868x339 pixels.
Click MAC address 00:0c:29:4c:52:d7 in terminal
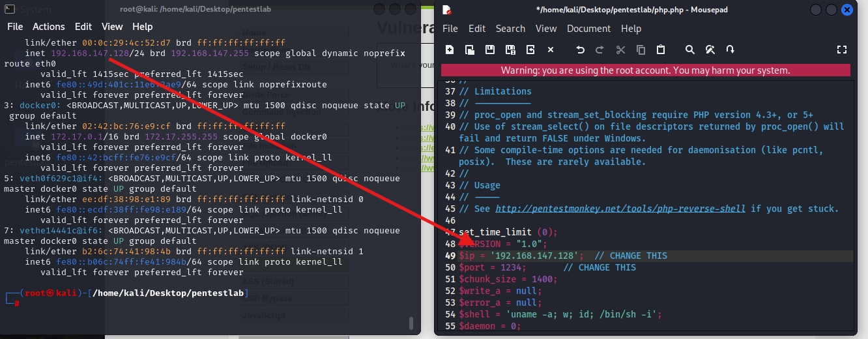coord(127,42)
